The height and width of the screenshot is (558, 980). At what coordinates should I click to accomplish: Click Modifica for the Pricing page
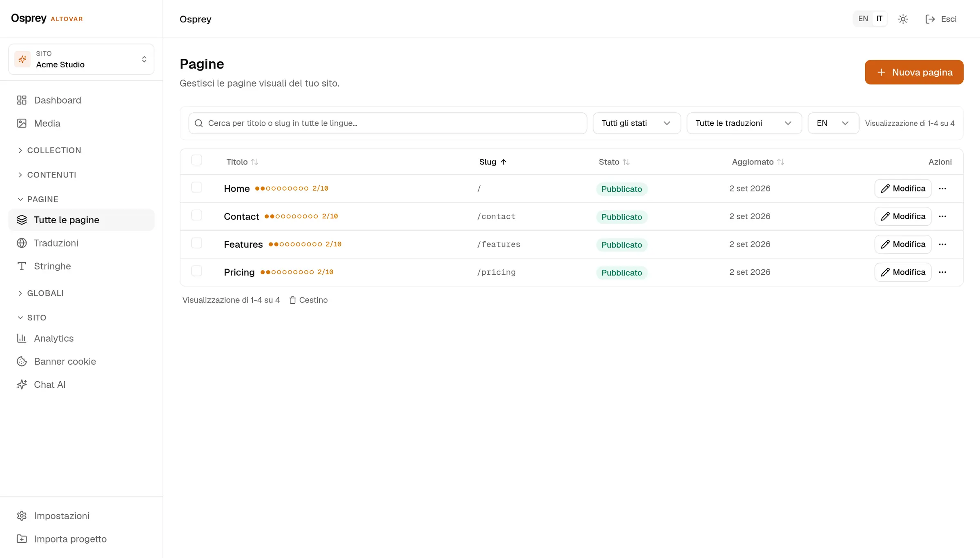click(x=903, y=272)
